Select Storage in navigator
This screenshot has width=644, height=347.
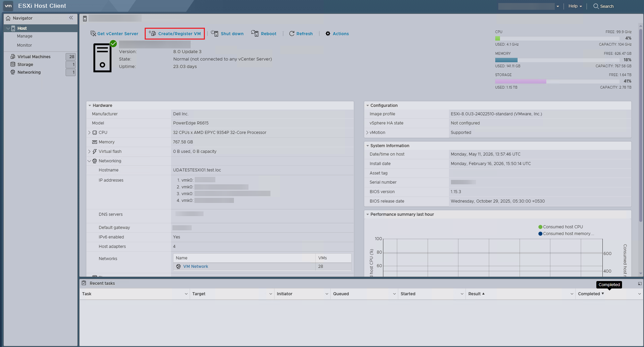tap(25, 65)
